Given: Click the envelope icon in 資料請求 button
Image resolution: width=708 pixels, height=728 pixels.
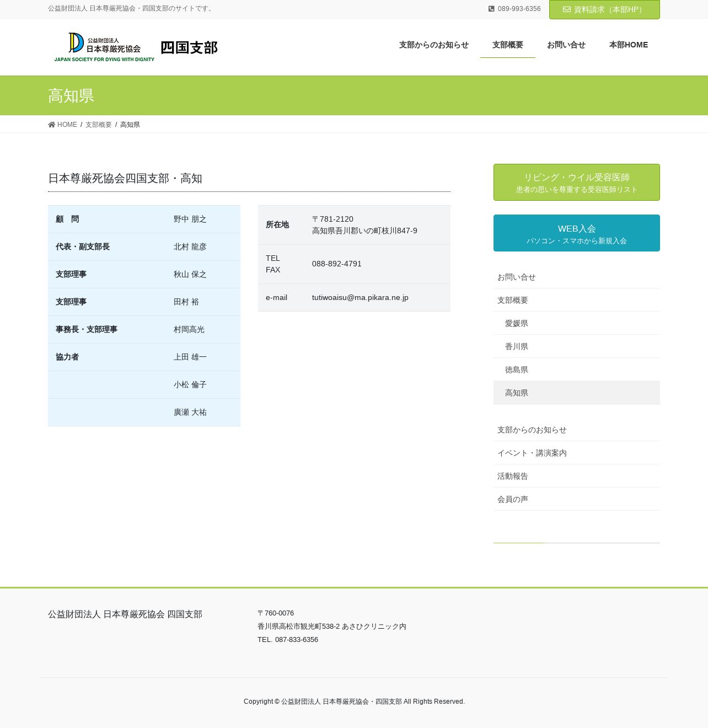Looking at the screenshot, I should click(x=567, y=9).
